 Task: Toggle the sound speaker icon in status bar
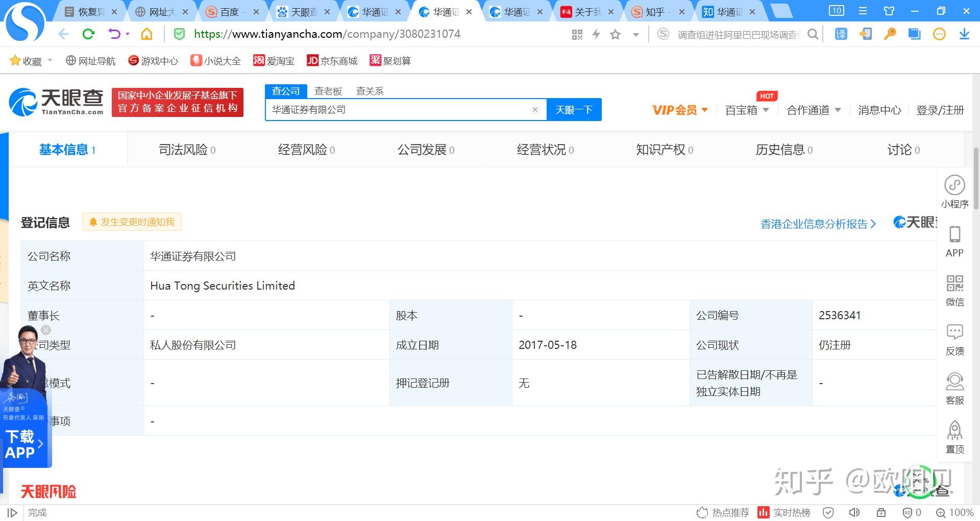coord(854,512)
